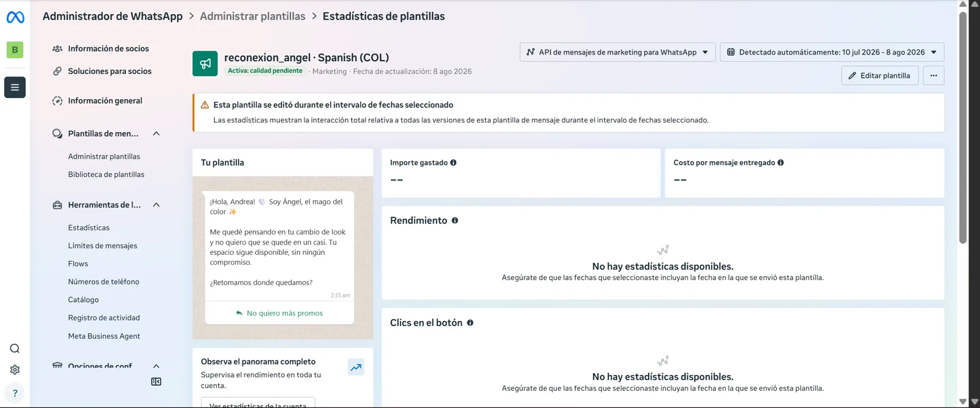980x408 pixels.
Task: Click the Información de socios people icon
Action: pos(58,48)
